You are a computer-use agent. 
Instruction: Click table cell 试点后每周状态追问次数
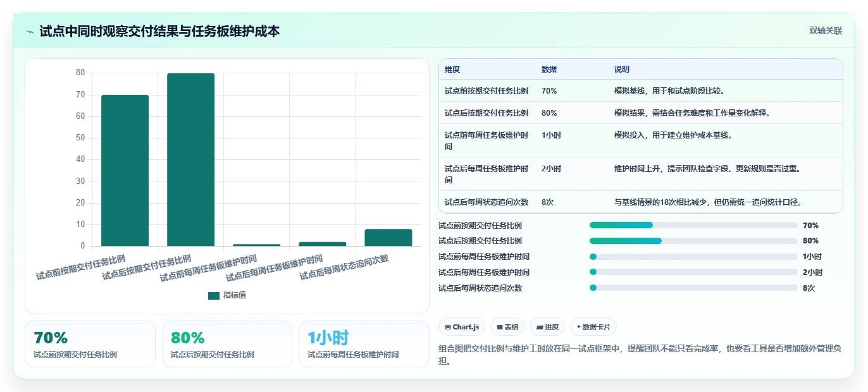(487, 202)
